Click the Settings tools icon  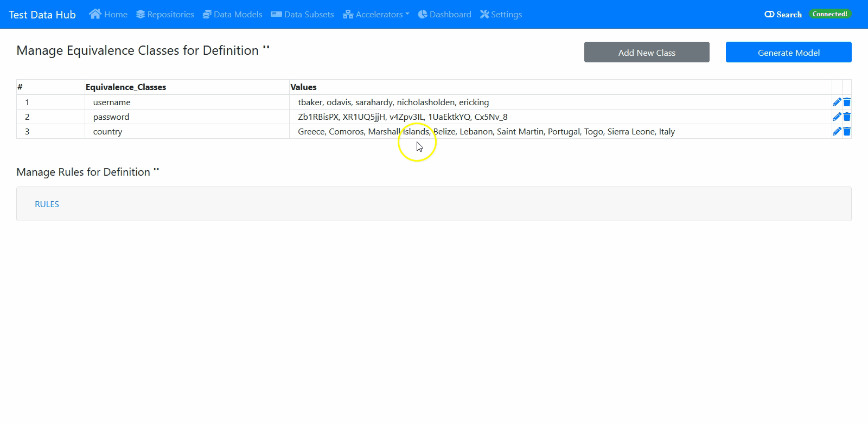pyautogui.click(x=484, y=14)
